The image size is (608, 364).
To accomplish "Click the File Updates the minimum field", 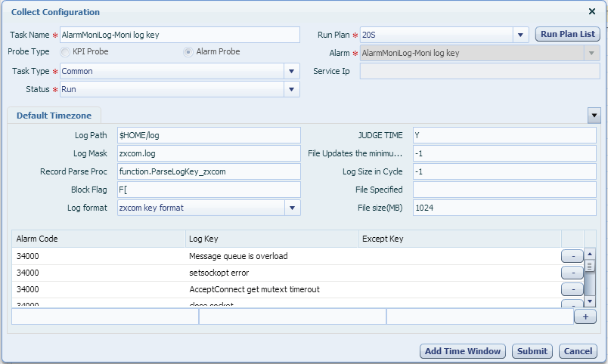I will point(504,154).
